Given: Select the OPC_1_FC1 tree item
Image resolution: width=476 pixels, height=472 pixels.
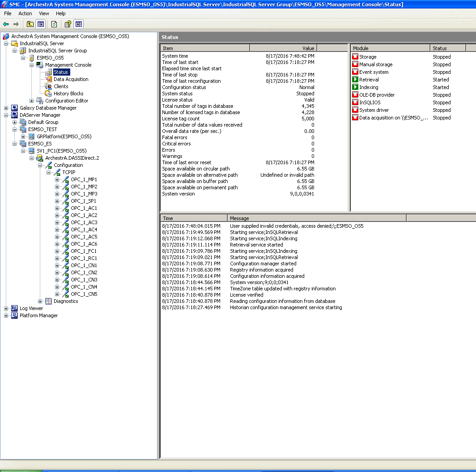Looking at the screenshot, I should 84,251.
